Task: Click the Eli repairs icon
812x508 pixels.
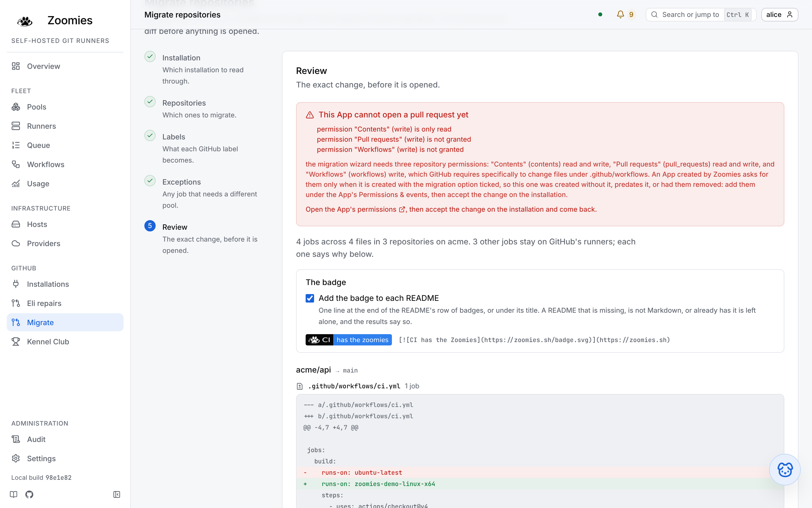Action: 16,303
